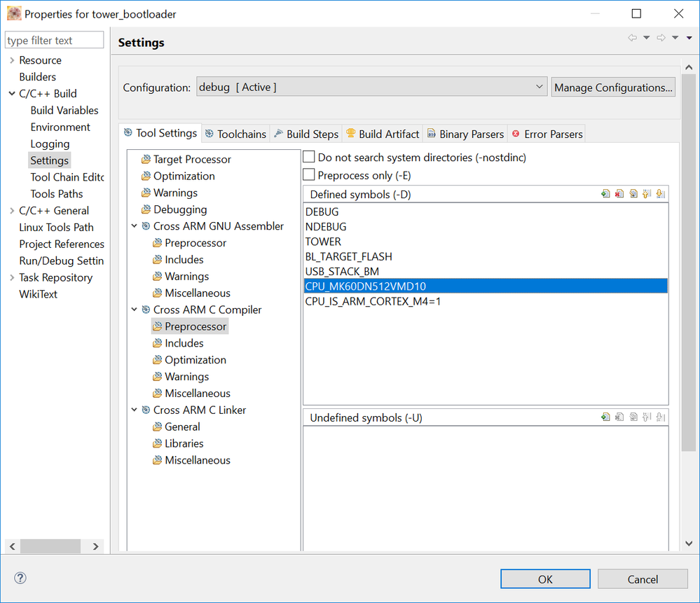Select Includes under Cross ARM C Compiler
The height and width of the screenshot is (603, 700).
(x=184, y=342)
